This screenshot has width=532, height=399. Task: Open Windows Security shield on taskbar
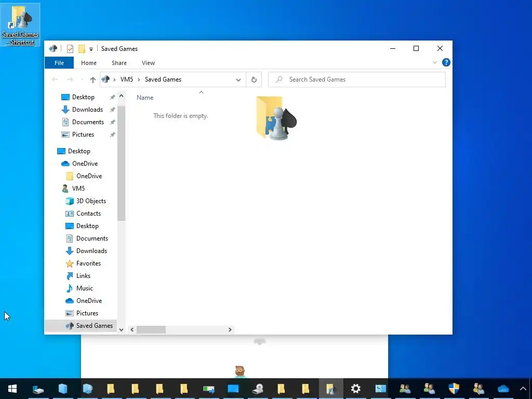tap(454, 389)
